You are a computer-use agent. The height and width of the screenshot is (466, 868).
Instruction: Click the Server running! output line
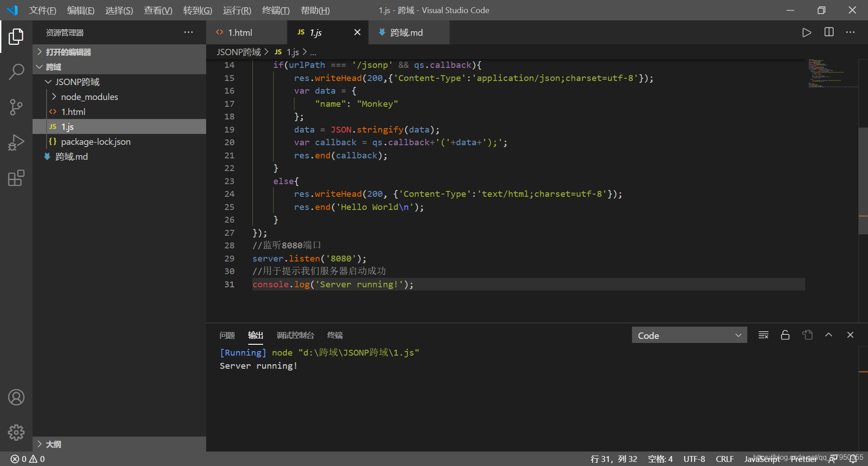259,366
